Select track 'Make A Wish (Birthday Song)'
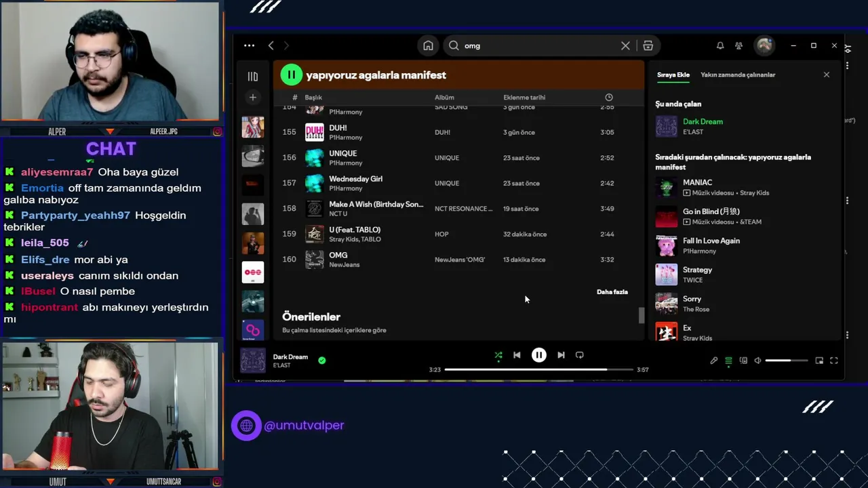This screenshot has width=868, height=488. pos(459,209)
